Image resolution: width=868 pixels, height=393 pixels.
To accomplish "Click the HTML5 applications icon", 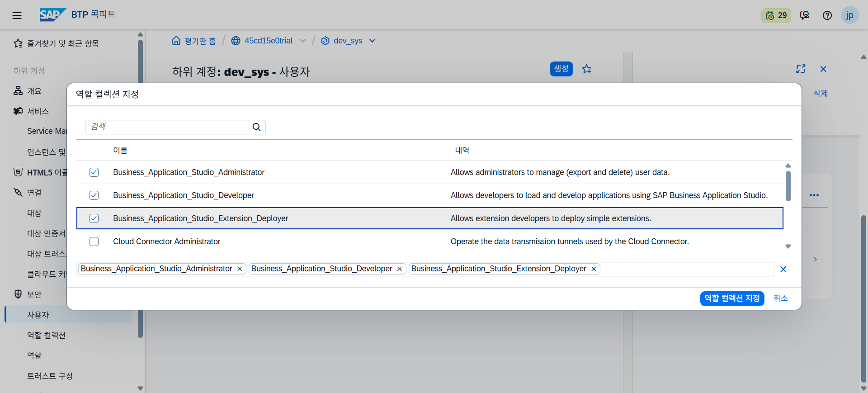I will [x=18, y=172].
